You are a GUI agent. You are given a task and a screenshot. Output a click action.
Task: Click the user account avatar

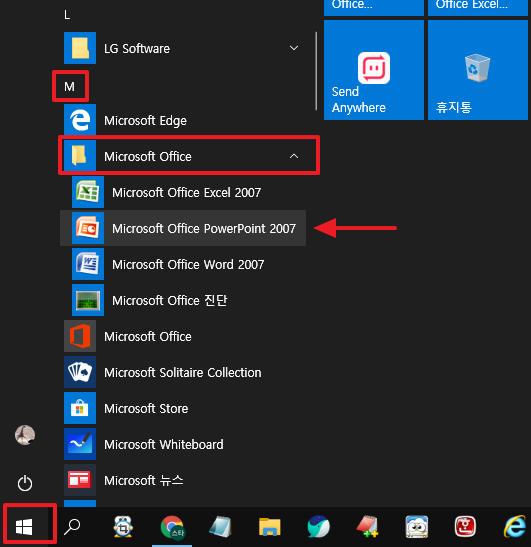coord(25,435)
